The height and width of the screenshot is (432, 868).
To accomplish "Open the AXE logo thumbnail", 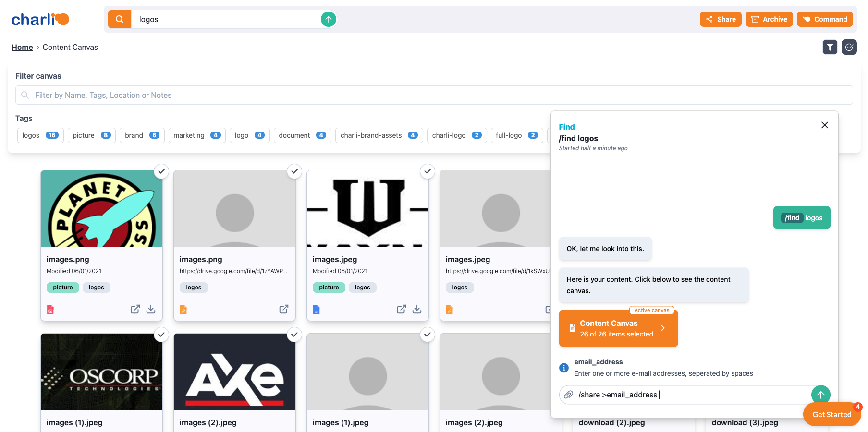I will pos(235,372).
